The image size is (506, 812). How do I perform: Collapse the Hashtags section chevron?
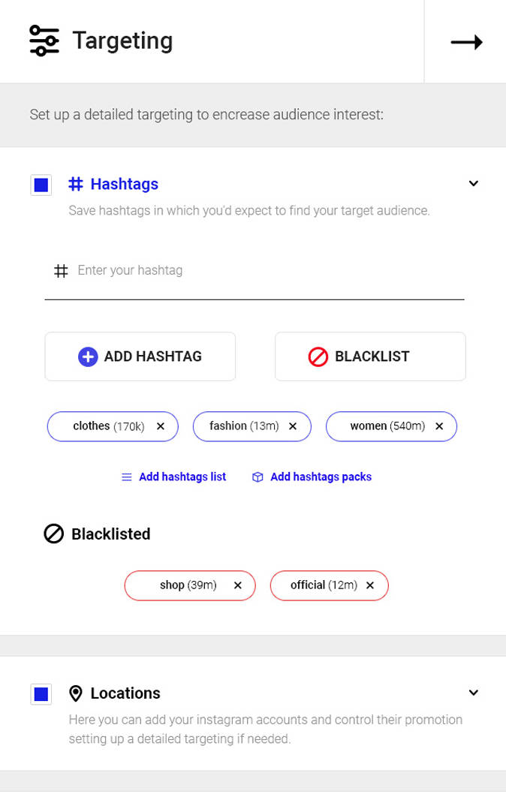pos(474,183)
